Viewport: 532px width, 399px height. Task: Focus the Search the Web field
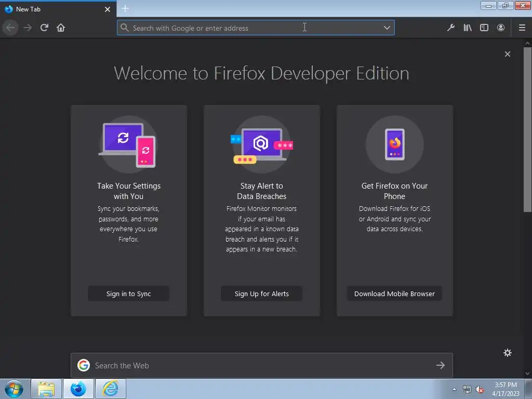pyautogui.click(x=262, y=365)
